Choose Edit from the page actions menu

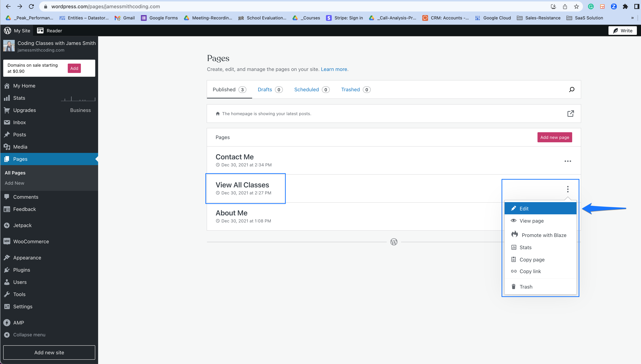(541, 208)
